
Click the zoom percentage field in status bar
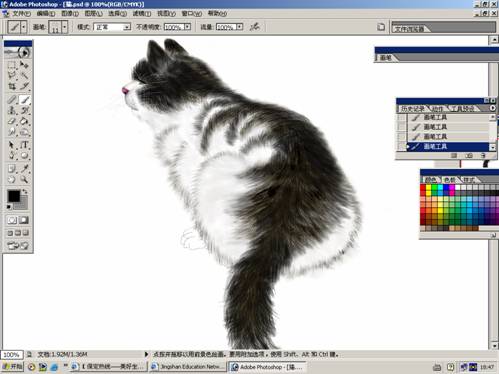pyautogui.click(x=12, y=354)
